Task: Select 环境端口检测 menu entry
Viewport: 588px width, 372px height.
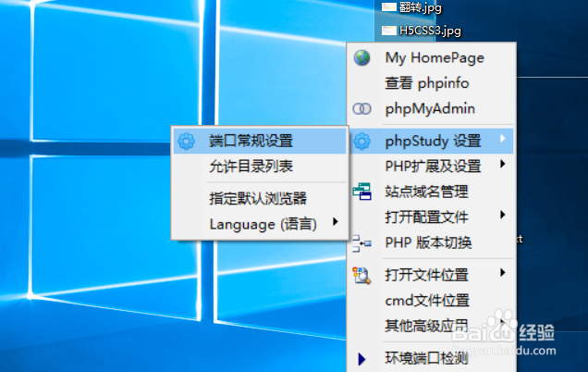Action: point(431,359)
